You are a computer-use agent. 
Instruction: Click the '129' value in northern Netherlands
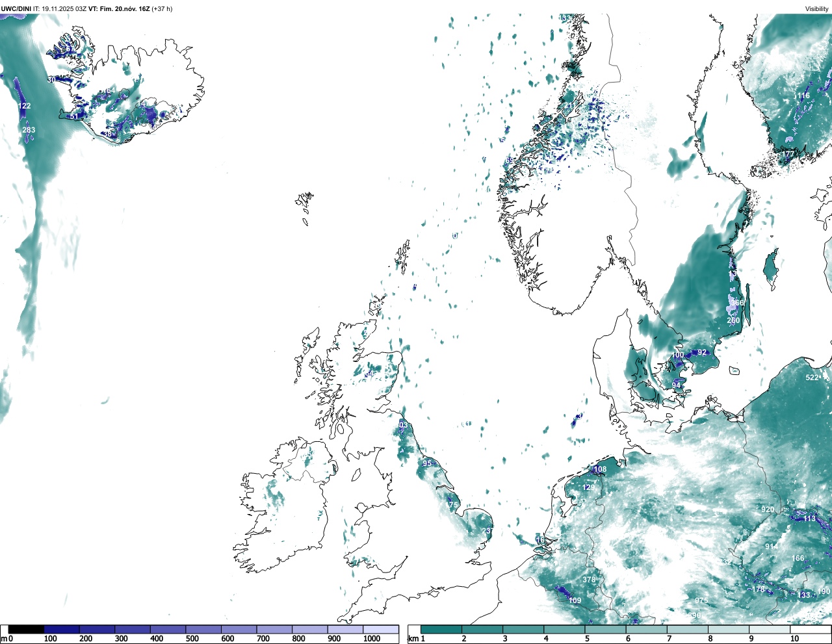tap(588, 487)
